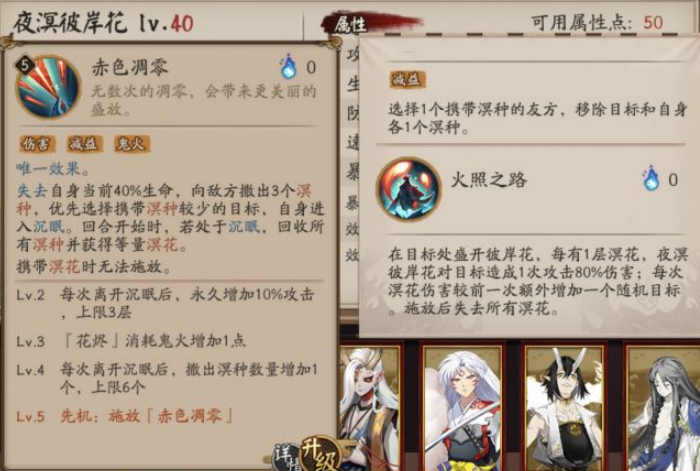Select the 减益 tag under 赤色凋零
Image resolution: width=700 pixels, height=471 pixels.
[84, 144]
